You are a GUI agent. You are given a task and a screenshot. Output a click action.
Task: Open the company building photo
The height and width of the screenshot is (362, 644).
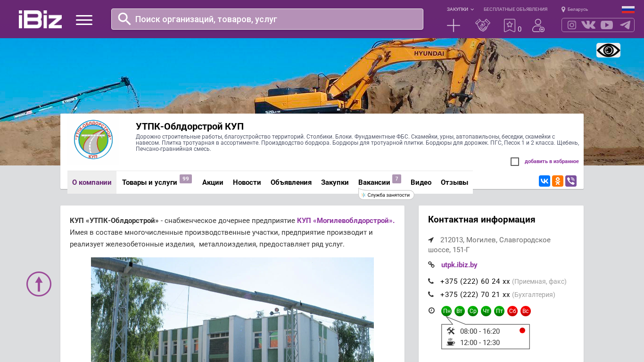[232, 310]
